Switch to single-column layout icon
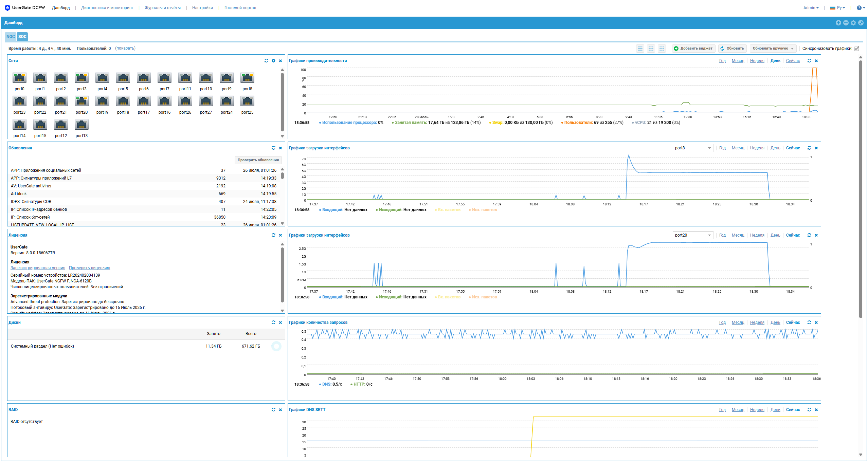This screenshot has width=868, height=462. pos(640,49)
